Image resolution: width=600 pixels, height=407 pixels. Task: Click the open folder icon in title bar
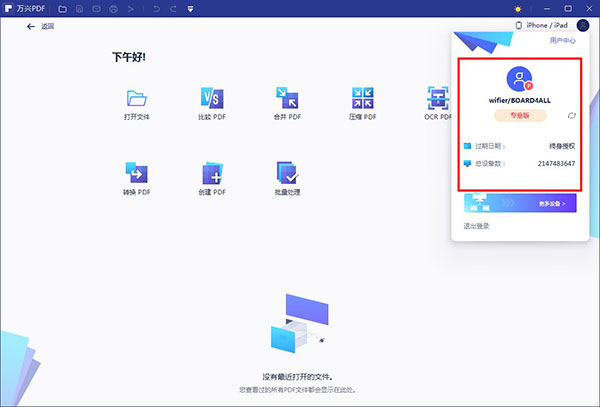pyautogui.click(x=62, y=9)
